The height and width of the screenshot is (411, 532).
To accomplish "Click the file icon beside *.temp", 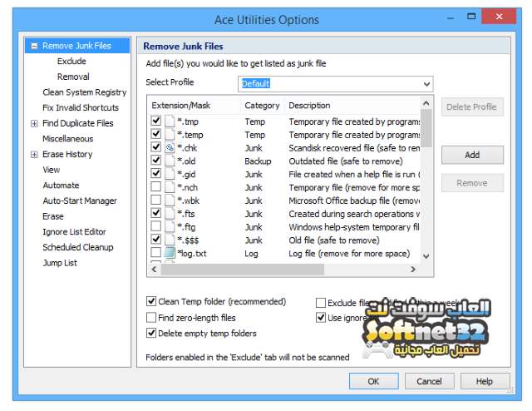I will [x=170, y=135].
